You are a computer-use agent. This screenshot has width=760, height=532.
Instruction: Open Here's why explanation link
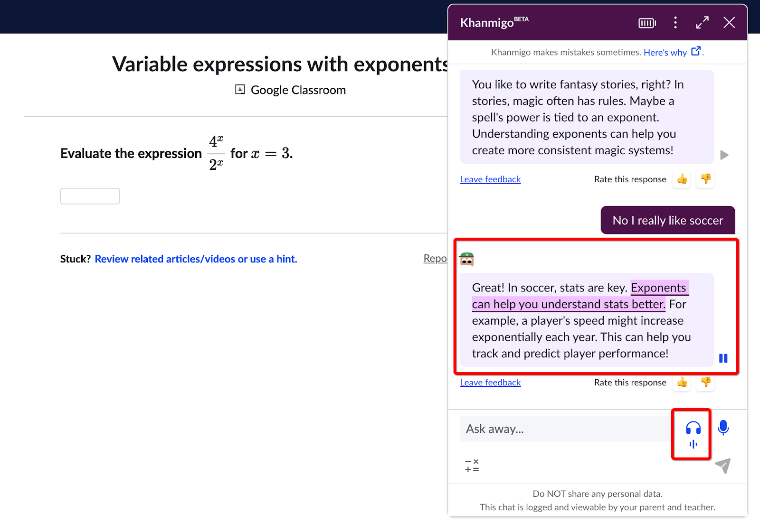coord(665,52)
